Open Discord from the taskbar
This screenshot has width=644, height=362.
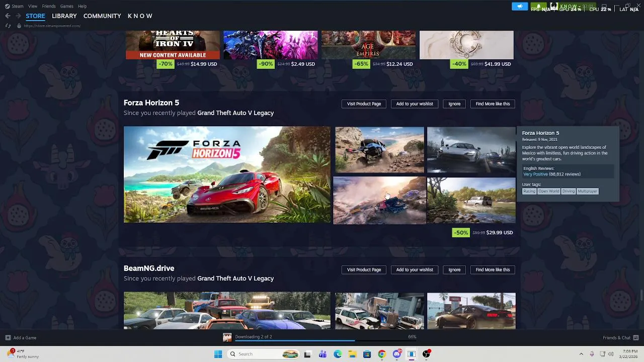pyautogui.click(x=397, y=354)
